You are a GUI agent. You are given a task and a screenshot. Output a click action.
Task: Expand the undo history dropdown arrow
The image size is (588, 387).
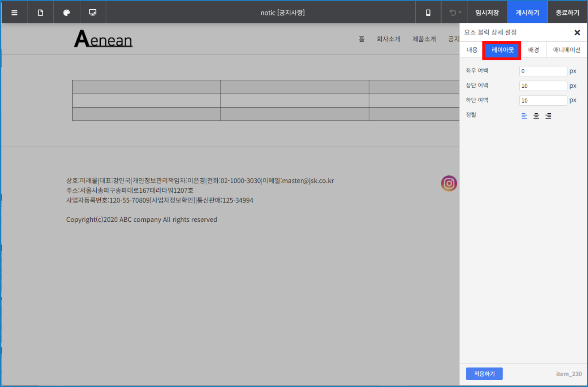[460, 13]
